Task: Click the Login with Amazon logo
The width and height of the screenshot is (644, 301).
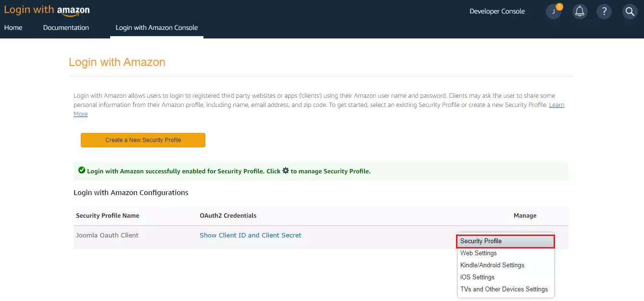Action: [x=47, y=11]
